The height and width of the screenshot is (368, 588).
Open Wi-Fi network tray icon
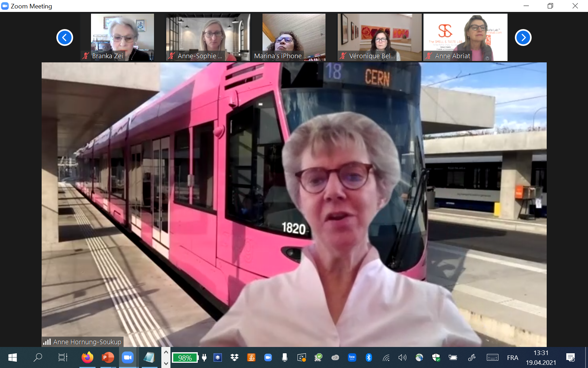coord(386,357)
